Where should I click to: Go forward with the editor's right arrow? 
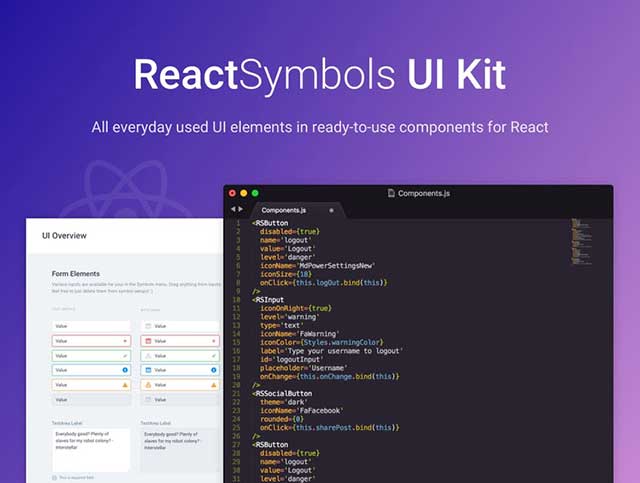[x=241, y=209]
